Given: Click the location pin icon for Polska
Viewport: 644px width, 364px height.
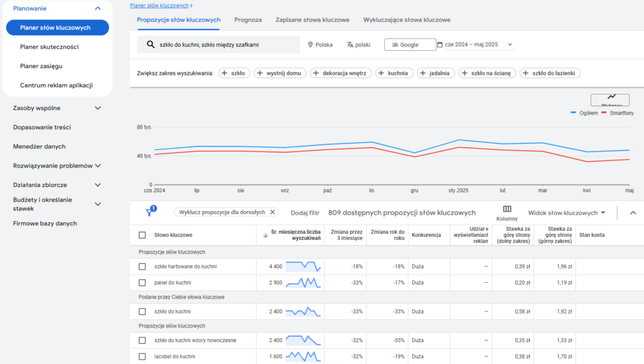Looking at the screenshot, I should point(311,45).
